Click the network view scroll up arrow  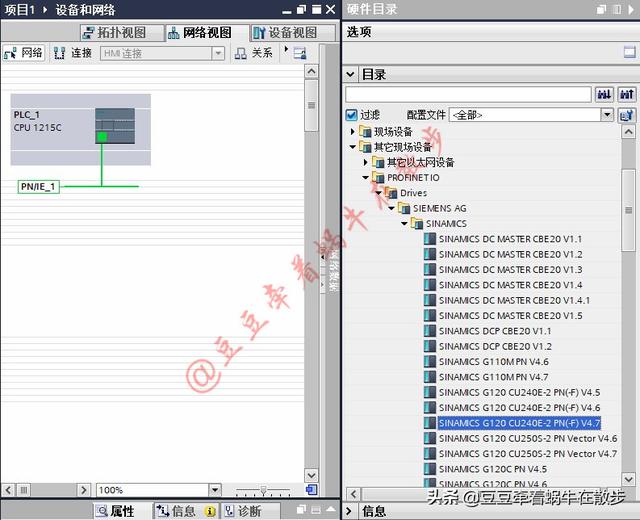[x=311, y=71]
